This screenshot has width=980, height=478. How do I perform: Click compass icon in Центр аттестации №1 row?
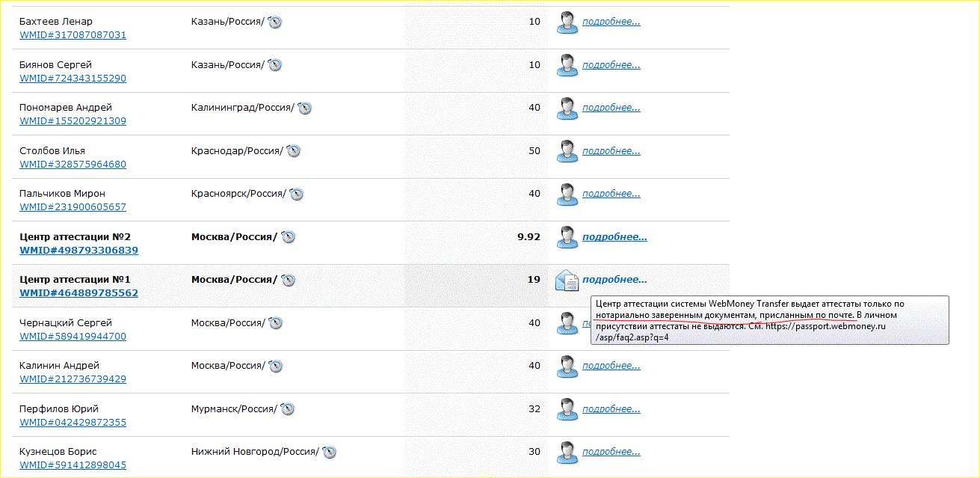click(x=289, y=281)
